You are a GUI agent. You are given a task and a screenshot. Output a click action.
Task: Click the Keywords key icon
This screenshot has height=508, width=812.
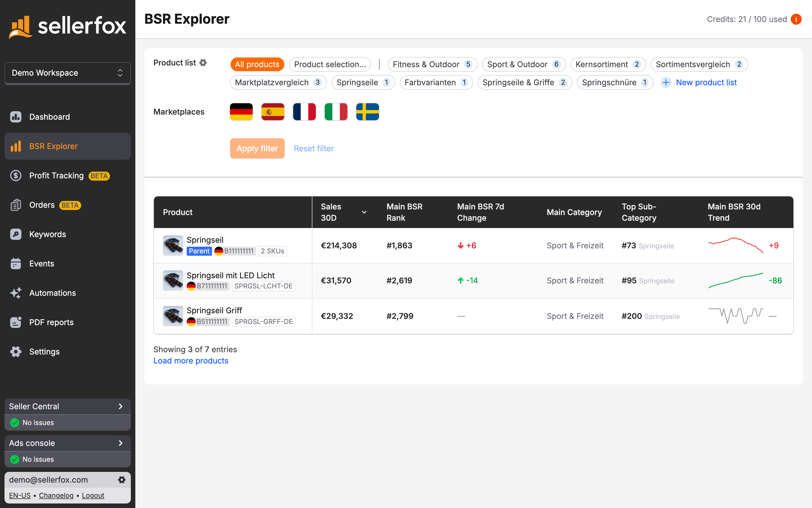pos(16,234)
